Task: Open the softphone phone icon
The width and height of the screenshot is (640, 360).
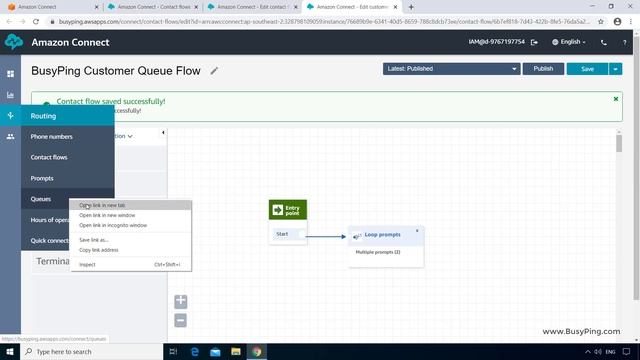Action: point(604,42)
